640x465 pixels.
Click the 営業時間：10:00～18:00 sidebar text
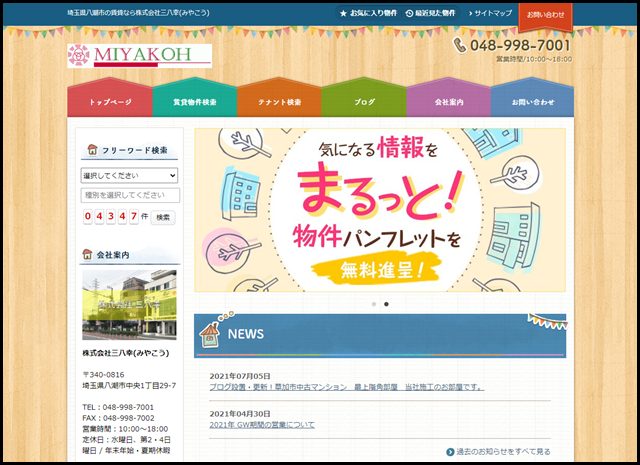click(x=125, y=429)
